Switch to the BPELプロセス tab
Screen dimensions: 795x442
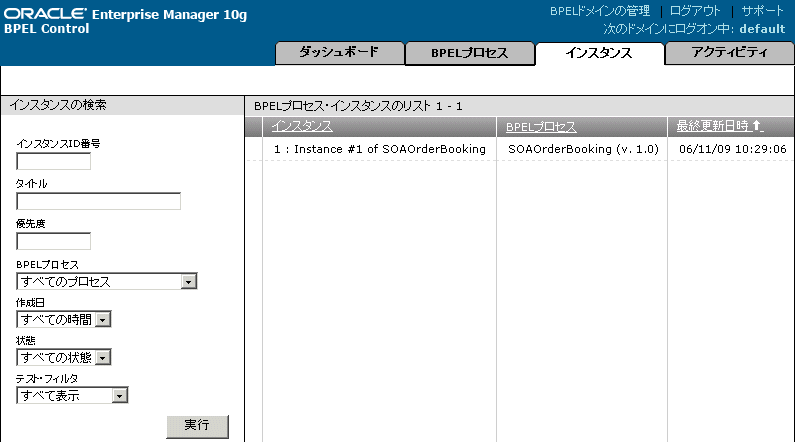(x=469, y=53)
